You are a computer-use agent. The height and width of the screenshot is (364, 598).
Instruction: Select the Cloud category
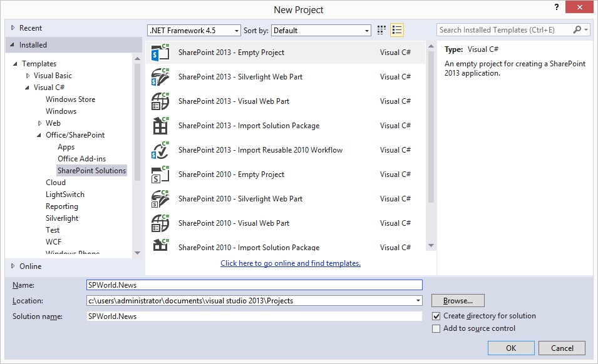(56, 183)
